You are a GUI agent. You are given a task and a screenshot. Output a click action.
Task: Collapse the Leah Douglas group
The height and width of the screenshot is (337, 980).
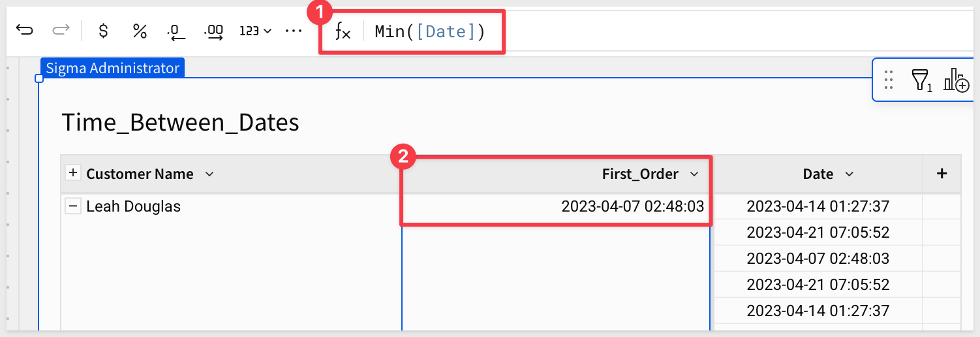(73, 206)
